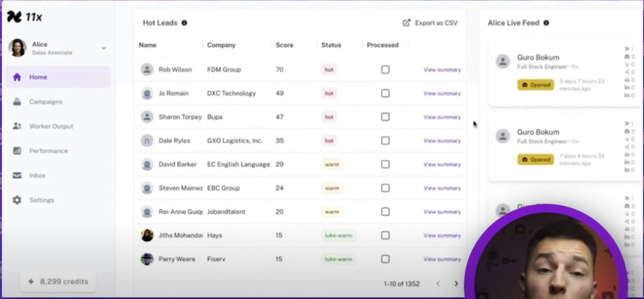Click the Status column header

point(331,45)
